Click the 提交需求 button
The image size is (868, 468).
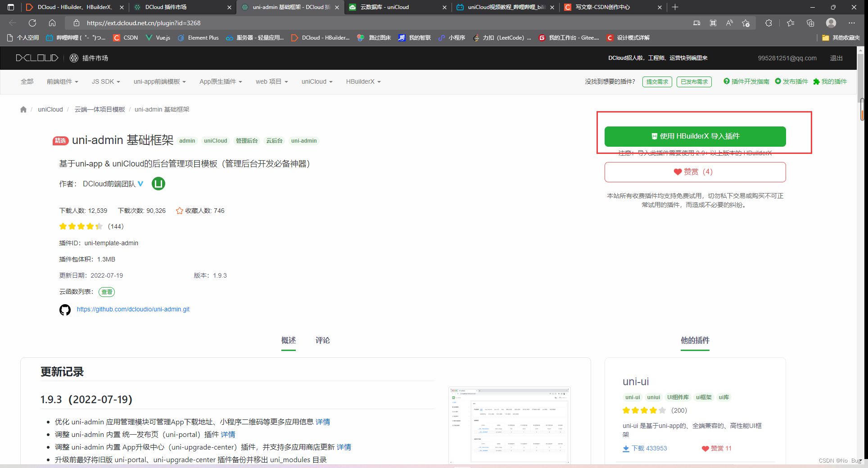pyautogui.click(x=657, y=82)
